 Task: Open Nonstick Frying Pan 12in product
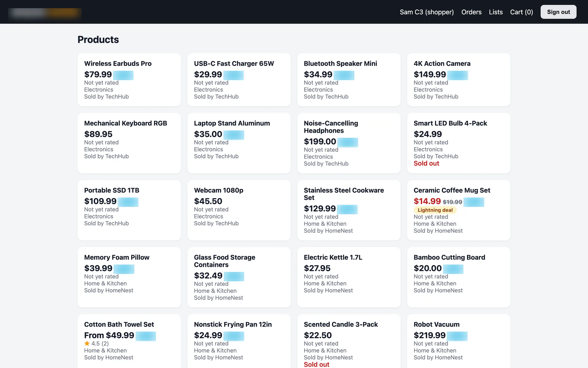tap(233, 324)
